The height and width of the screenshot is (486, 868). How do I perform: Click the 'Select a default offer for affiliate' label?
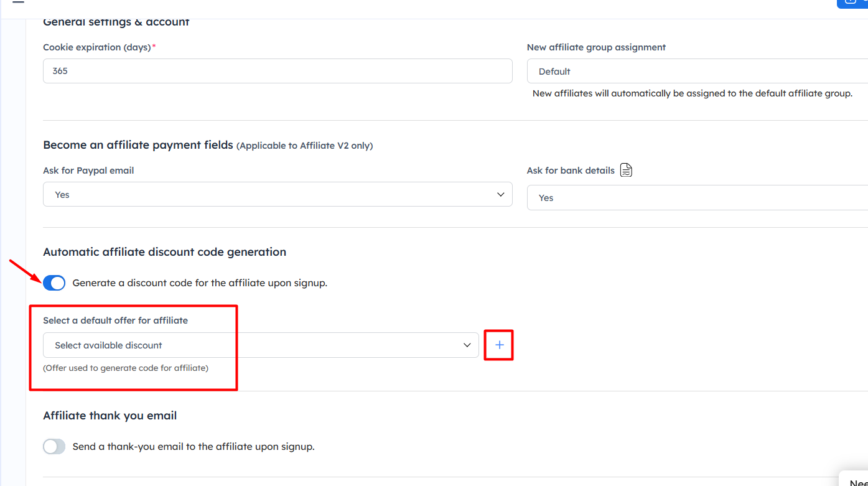point(115,320)
